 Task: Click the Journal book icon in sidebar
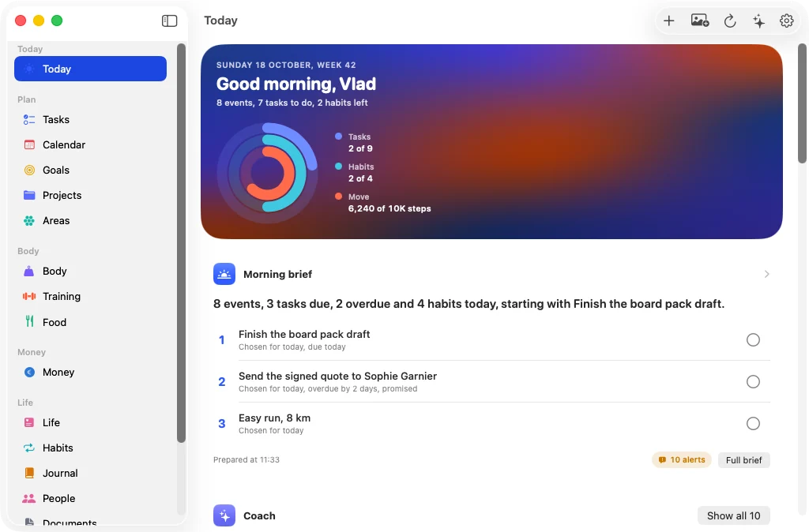coord(29,474)
